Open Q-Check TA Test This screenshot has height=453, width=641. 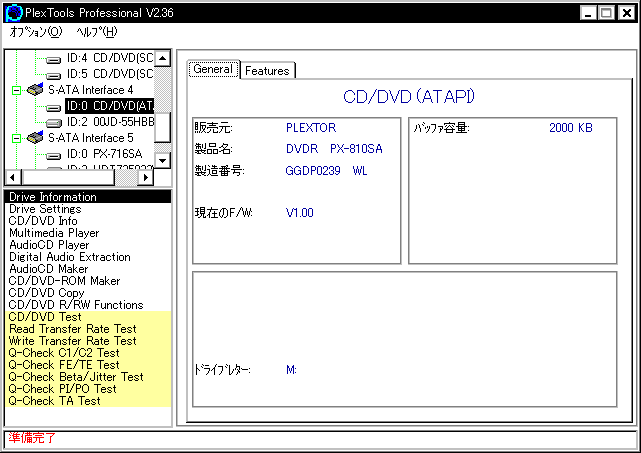point(88,401)
